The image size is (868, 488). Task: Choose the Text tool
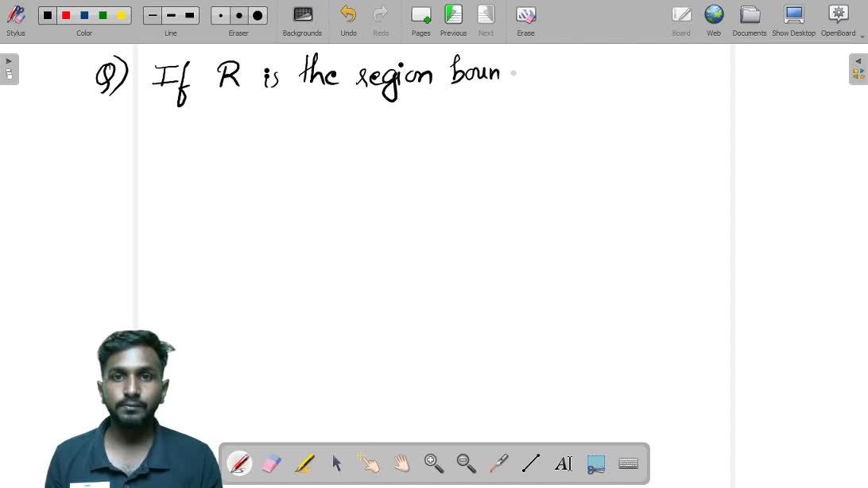[563, 463]
